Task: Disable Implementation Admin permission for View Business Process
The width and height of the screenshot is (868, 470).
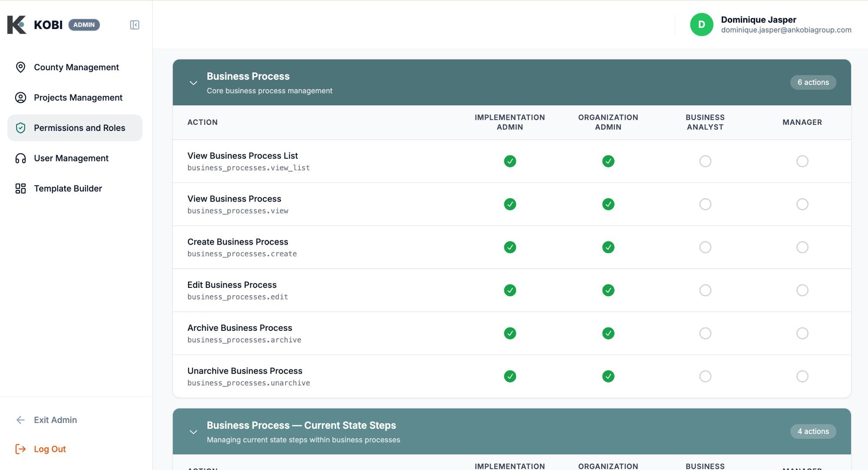Action: coord(510,204)
